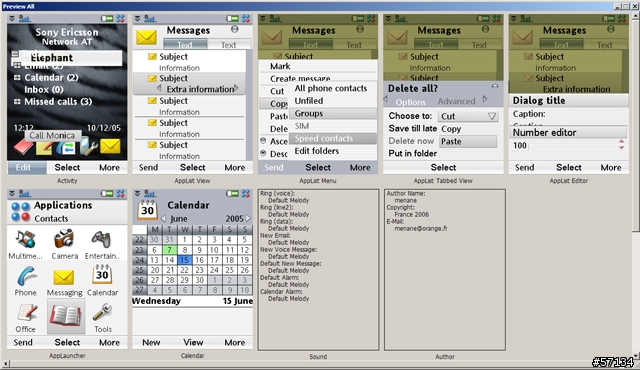This screenshot has width=640, height=370.
Task: Select the Descending radio option in AppList Menu
Action: [x=263, y=153]
